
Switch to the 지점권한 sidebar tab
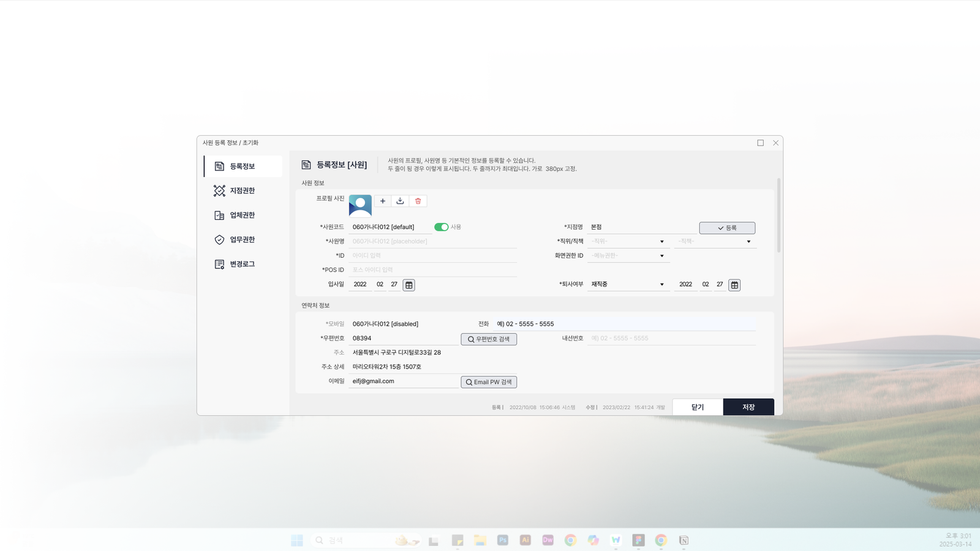pos(243,191)
